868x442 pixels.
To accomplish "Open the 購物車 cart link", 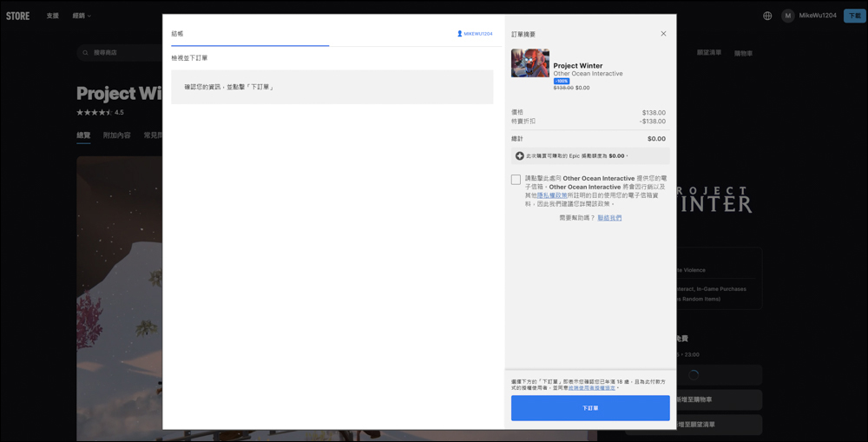I will click(744, 54).
